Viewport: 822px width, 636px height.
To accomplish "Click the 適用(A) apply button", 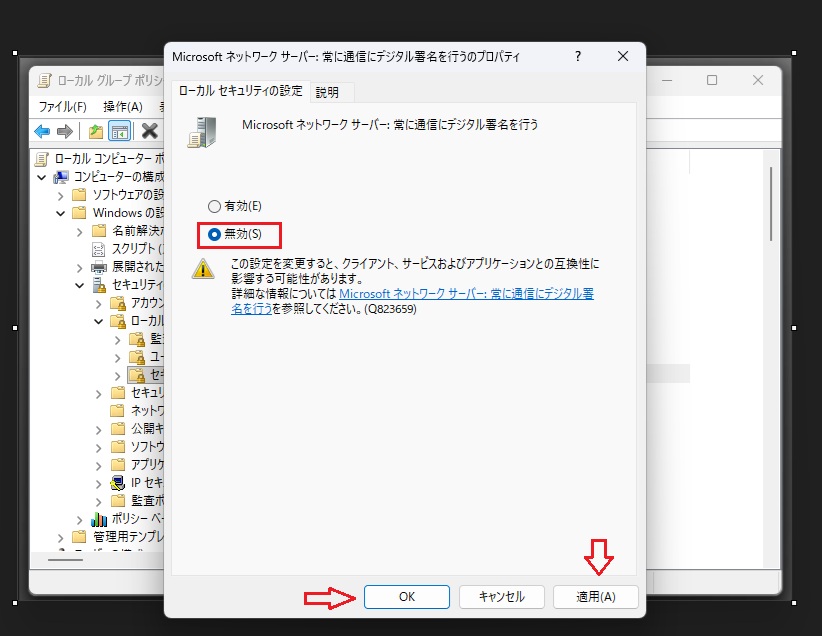I will [595, 597].
